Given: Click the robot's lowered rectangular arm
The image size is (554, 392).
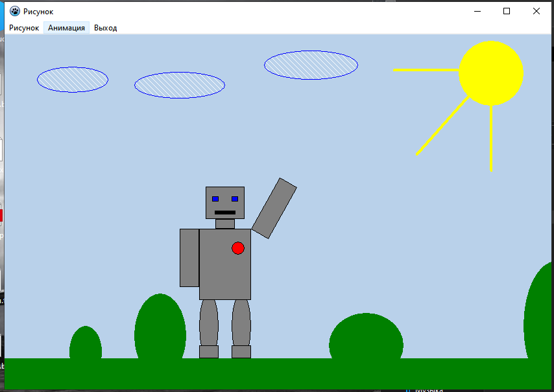Looking at the screenshot, I should (x=189, y=258).
